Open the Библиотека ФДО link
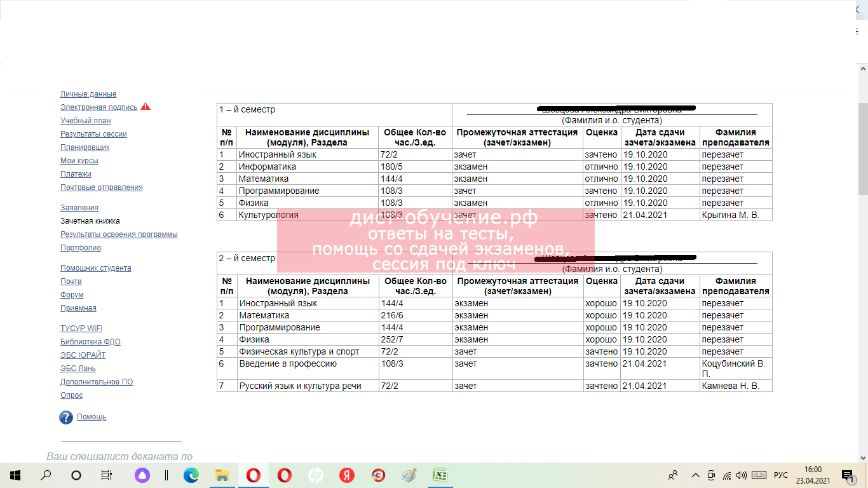Screen dimensions: 868x488 90,342
